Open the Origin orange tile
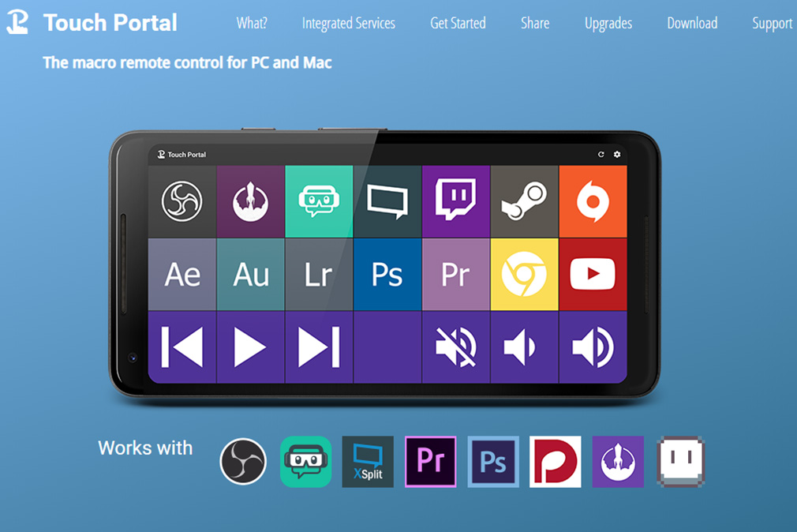 [x=593, y=201]
